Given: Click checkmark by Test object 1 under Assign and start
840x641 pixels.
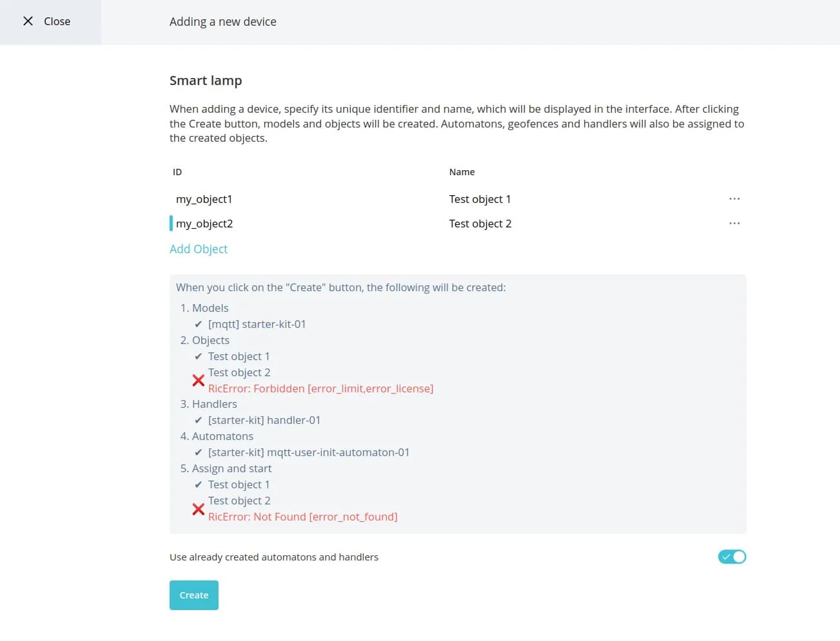Looking at the screenshot, I should coord(199,485).
